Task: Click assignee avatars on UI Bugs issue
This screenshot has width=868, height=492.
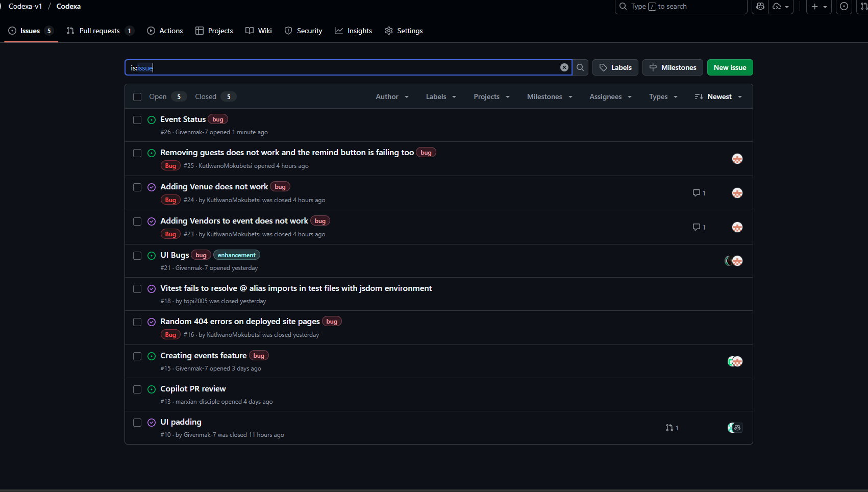Action: click(x=734, y=261)
